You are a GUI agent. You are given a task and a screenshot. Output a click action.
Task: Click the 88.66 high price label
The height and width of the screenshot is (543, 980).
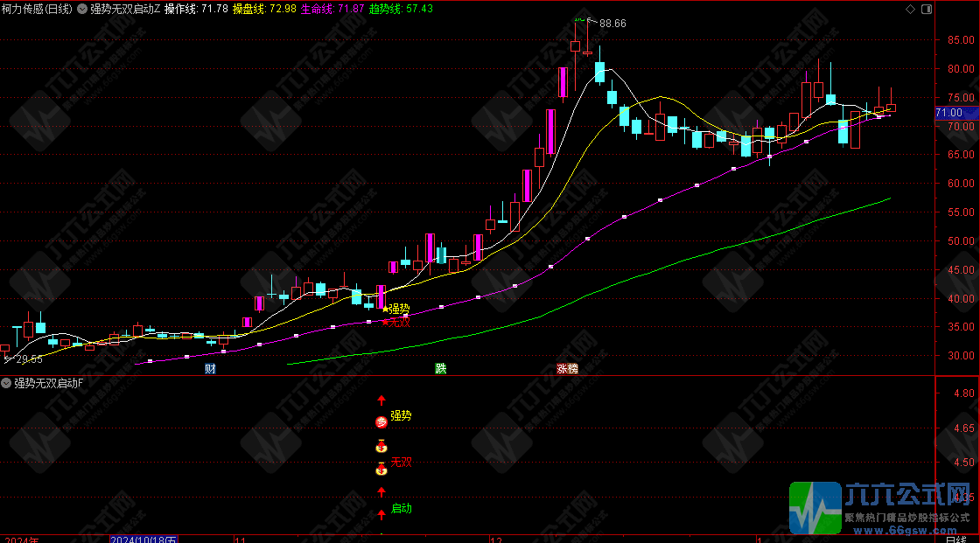[x=612, y=24]
